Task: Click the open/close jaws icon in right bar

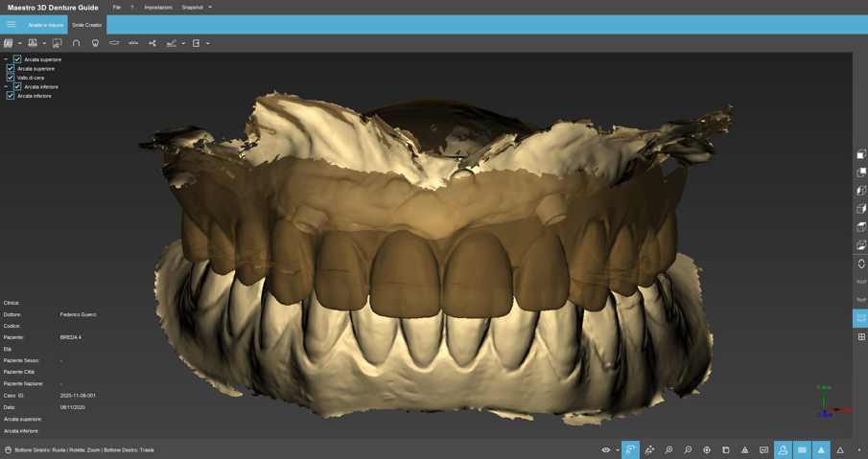Action: coord(861,264)
